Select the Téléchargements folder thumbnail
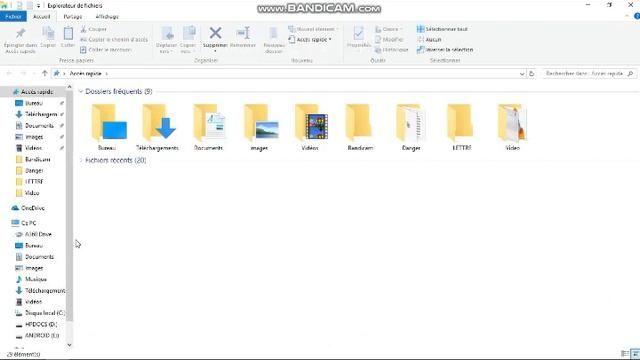Screen dimensions: 640x360 [158, 127]
